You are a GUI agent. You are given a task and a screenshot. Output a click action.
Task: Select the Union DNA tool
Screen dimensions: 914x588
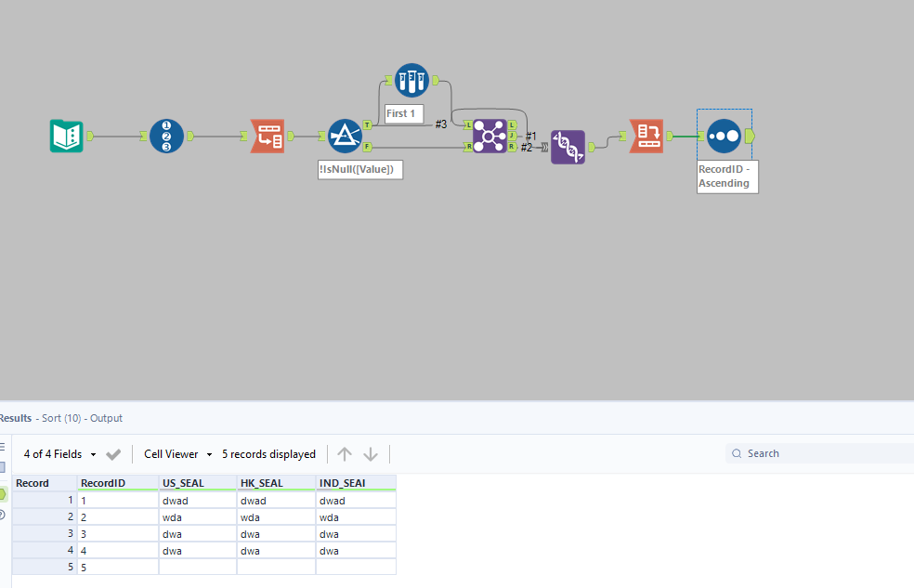(x=568, y=147)
